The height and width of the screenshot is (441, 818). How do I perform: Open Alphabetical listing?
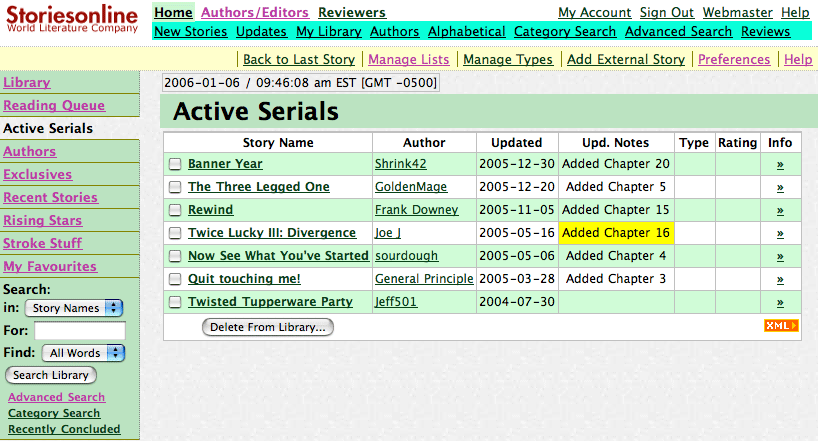pyautogui.click(x=466, y=31)
